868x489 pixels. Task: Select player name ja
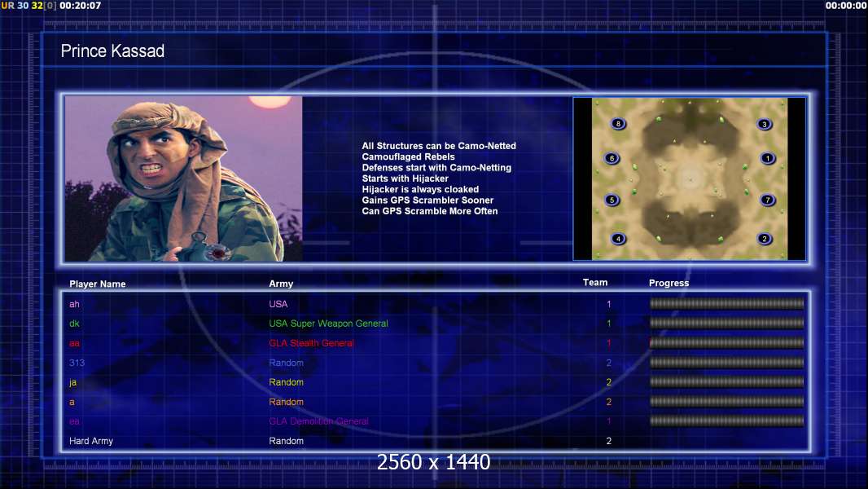click(x=72, y=382)
